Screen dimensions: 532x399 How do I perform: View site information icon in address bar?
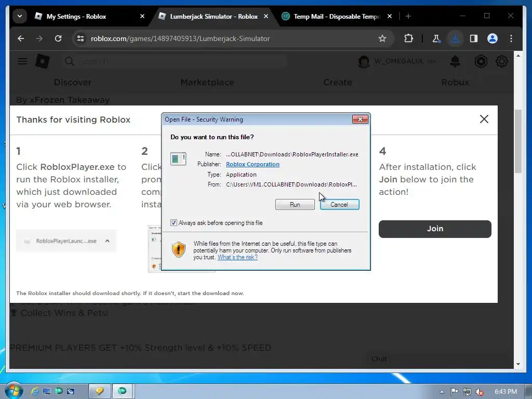tap(81, 38)
